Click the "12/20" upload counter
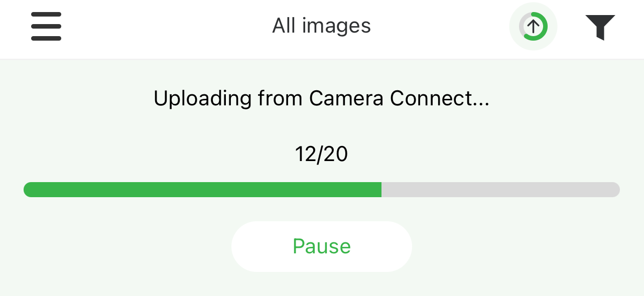The width and height of the screenshot is (644, 296). click(321, 154)
